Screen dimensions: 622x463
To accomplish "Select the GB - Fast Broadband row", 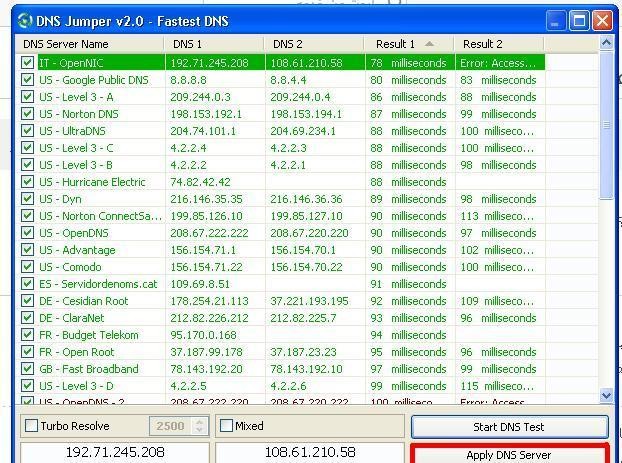I will (x=280, y=369).
